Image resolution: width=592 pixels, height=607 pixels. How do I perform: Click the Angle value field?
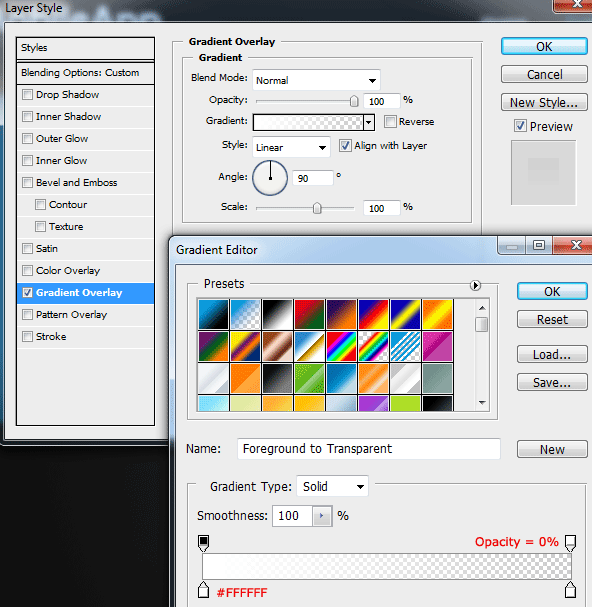coord(313,178)
